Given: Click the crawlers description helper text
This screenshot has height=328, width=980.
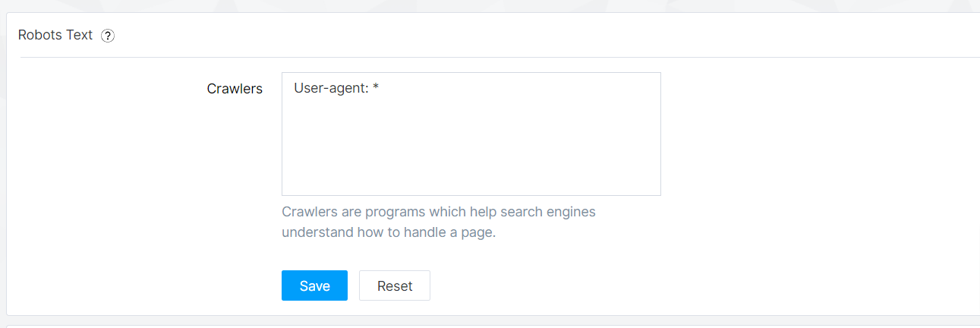Looking at the screenshot, I should [439, 222].
